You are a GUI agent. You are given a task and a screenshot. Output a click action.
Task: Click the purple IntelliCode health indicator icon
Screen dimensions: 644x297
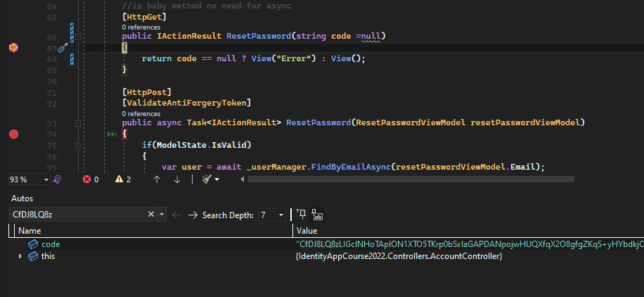pyautogui.click(x=58, y=179)
